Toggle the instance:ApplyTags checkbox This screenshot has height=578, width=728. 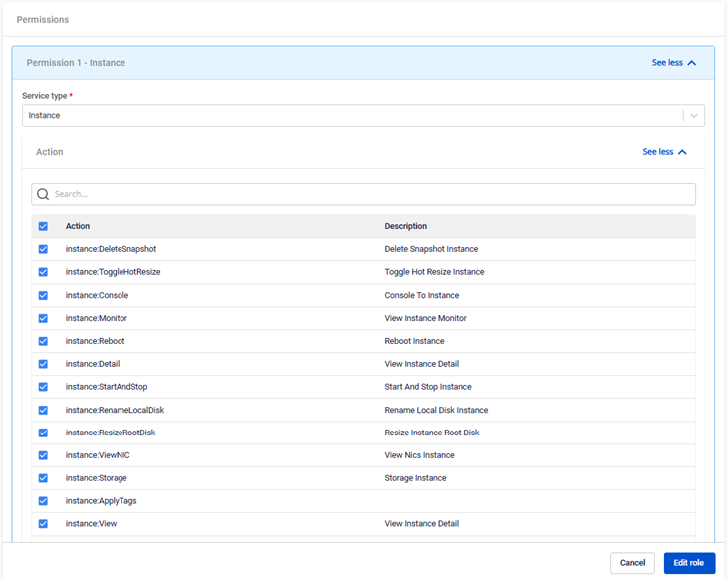[43, 501]
